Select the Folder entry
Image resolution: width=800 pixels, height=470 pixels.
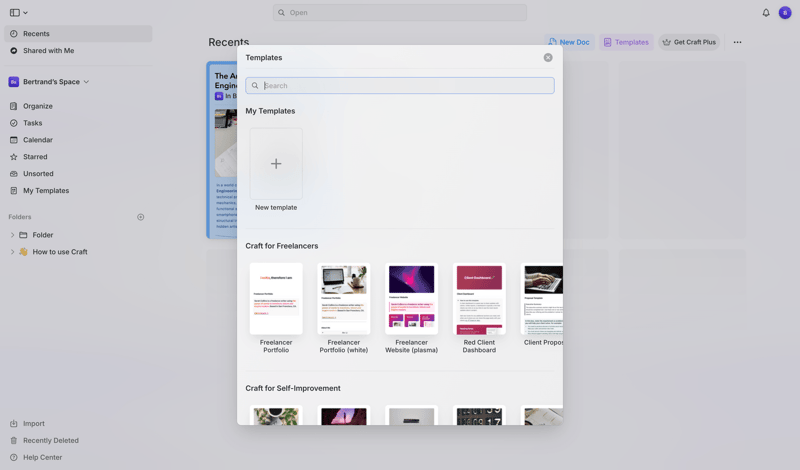click(x=43, y=235)
